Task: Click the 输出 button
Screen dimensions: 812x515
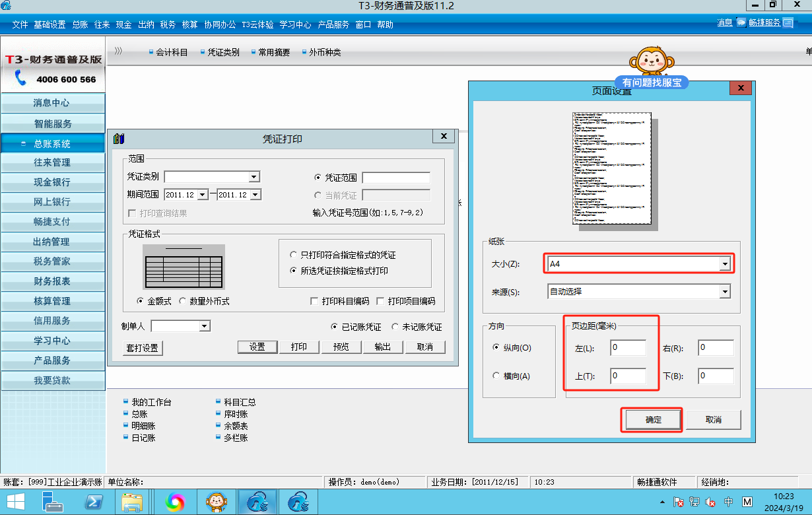Action: point(383,347)
